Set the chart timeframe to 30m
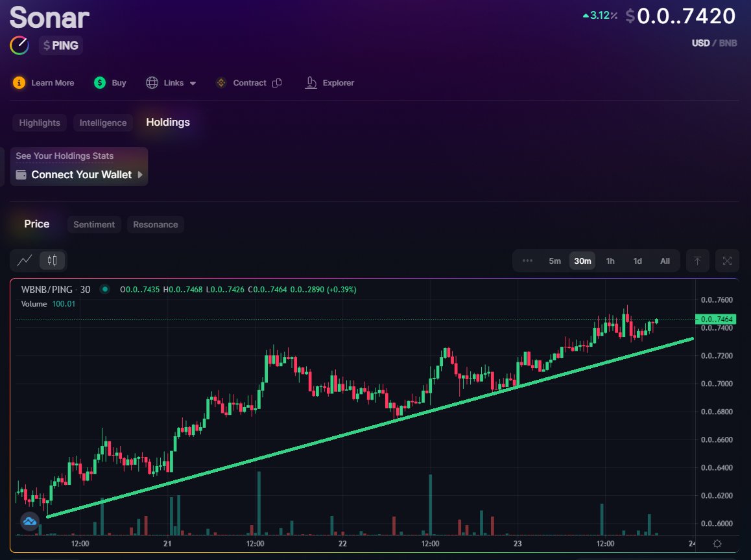This screenshot has height=560, width=751. (x=582, y=261)
